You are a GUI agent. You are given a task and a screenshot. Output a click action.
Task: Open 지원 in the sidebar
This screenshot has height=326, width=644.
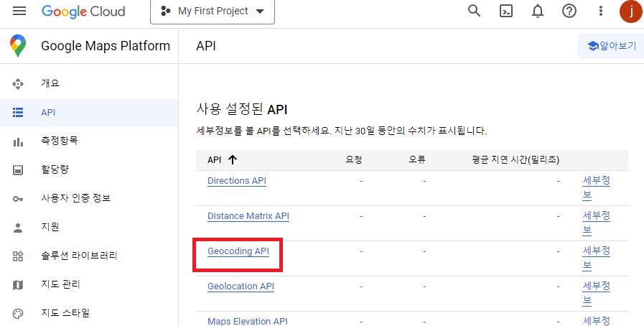coord(50,227)
